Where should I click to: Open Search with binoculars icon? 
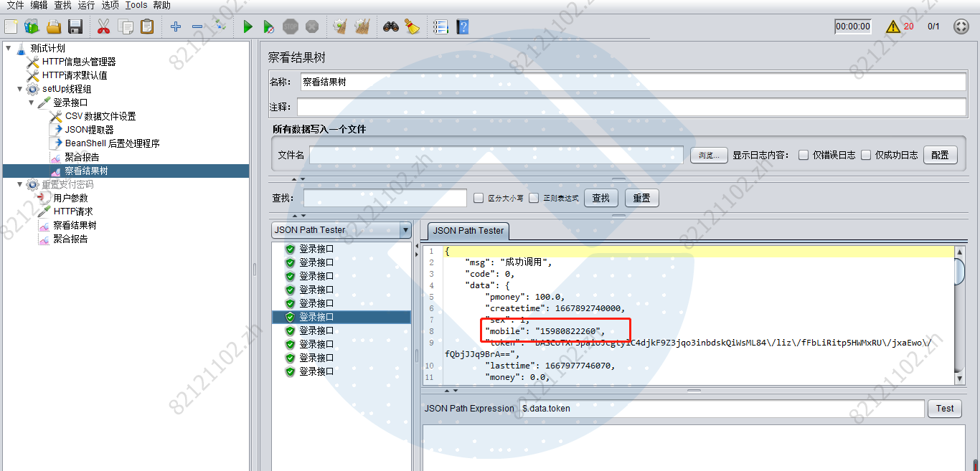click(x=390, y=27)
